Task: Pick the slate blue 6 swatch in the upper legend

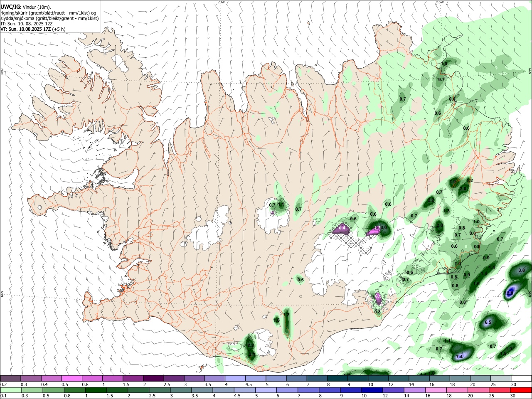Action: click(x=296, y=379)
